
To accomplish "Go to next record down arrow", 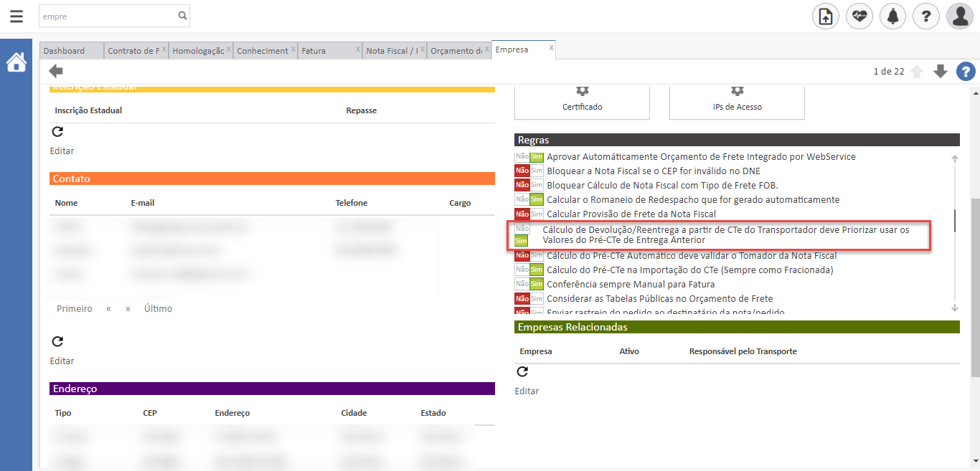I will [x=941, y=71].
